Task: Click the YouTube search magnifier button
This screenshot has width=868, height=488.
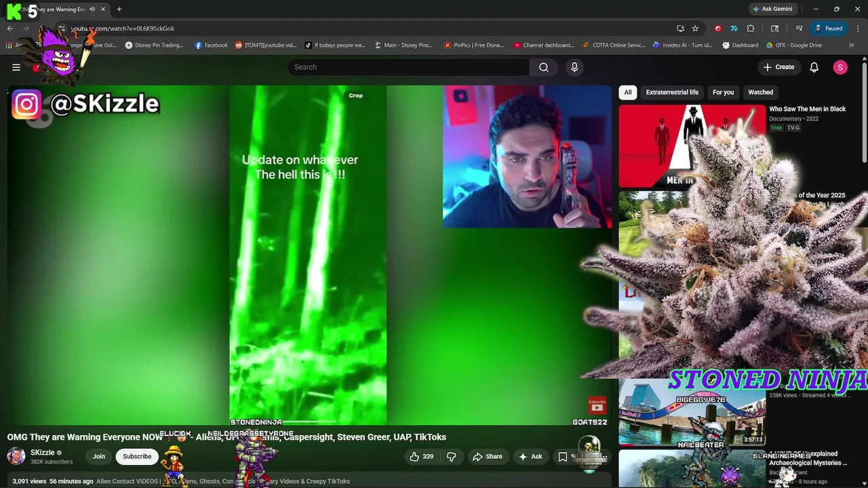Action: pyautogui.click(x=543, y=67)
